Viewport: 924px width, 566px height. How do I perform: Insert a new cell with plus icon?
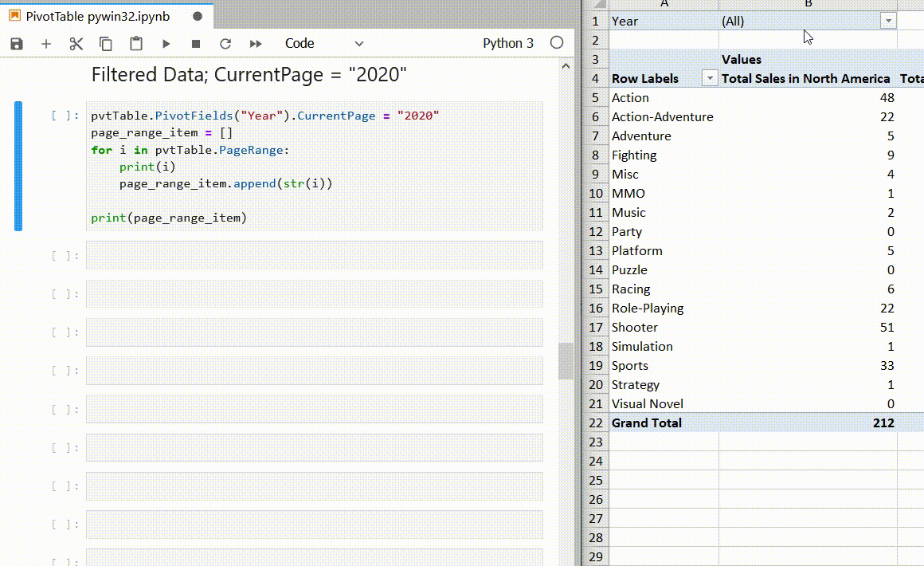46,44
